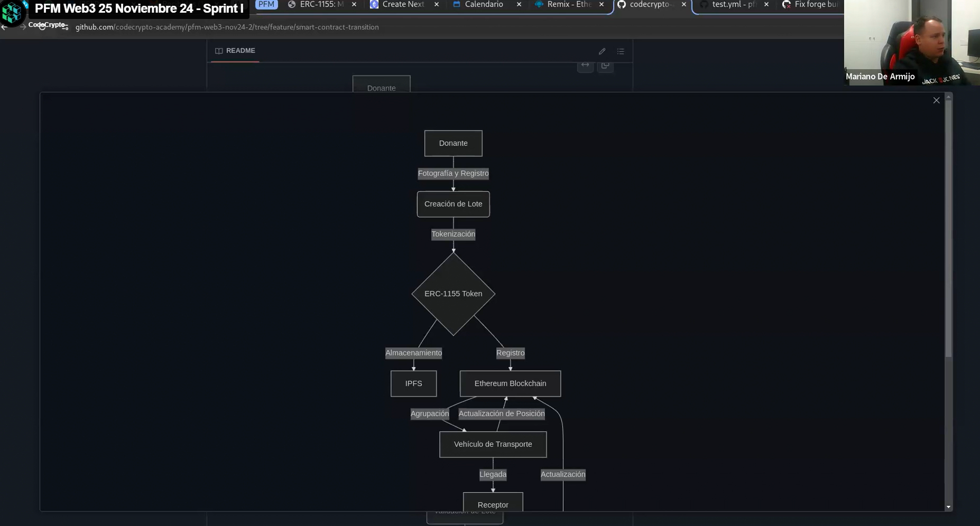Click the Receptor node
Viewport: 980px width, 526px height.
click(493, 502)
